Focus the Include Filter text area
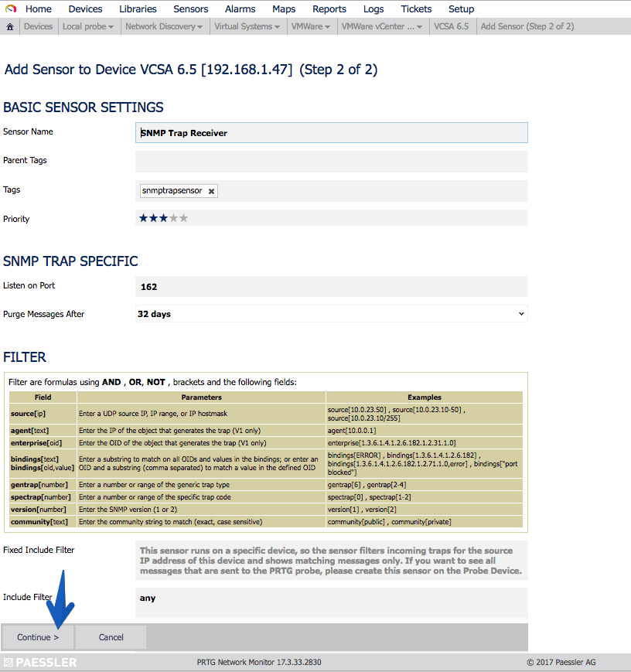631x672 pixels. coord(332,603)
